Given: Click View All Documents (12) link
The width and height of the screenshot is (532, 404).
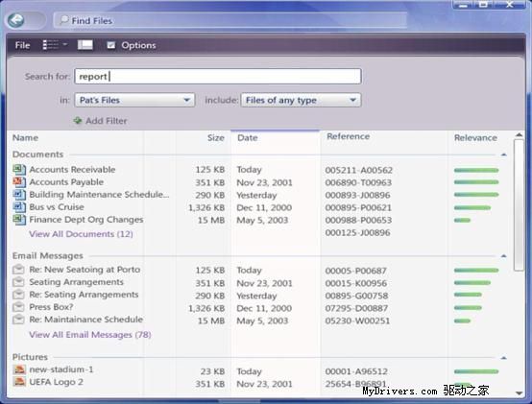Looking at the screenshot, I should coord(81,234).
